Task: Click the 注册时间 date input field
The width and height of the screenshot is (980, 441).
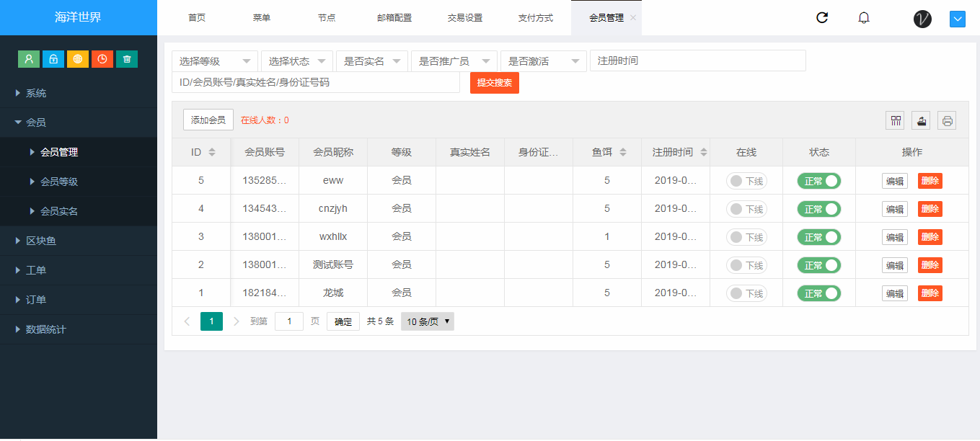Action: tap(698, 61)
